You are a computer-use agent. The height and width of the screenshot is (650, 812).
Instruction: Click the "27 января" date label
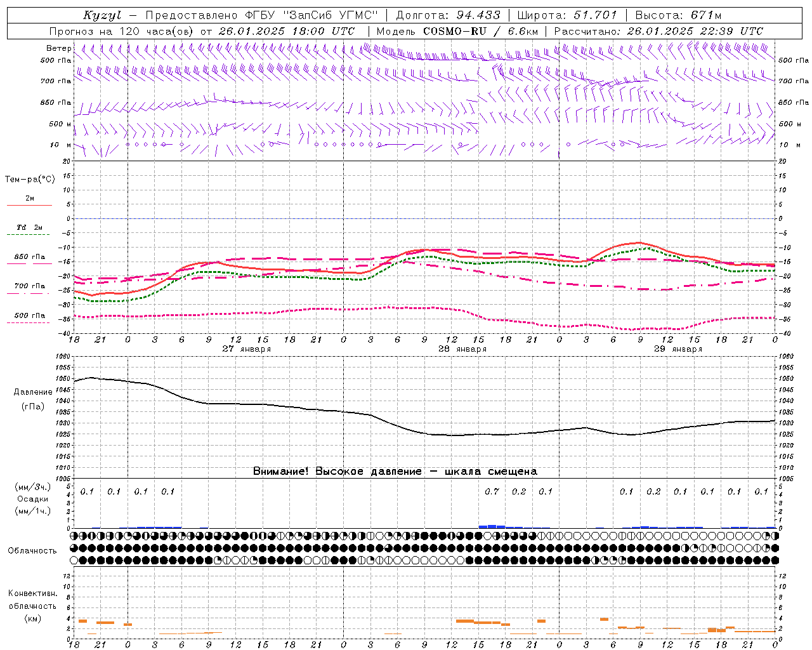pyautogui.click(x=246, y=349)
